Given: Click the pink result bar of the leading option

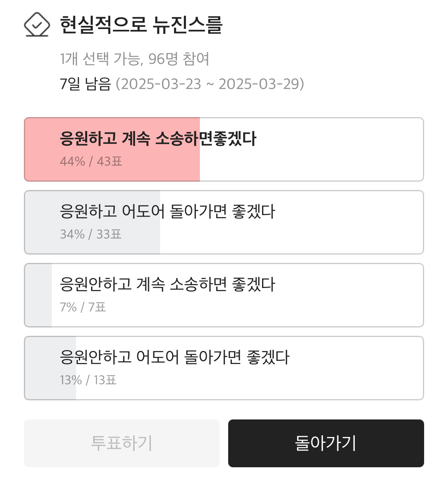Looking at the screenshot, I should tap(42, 149).
